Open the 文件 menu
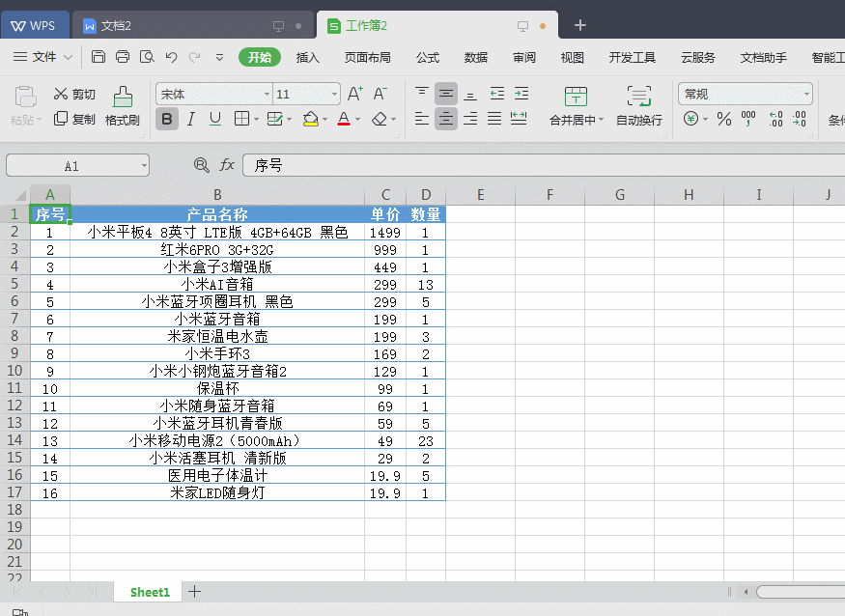 click(x=42, y=57)
